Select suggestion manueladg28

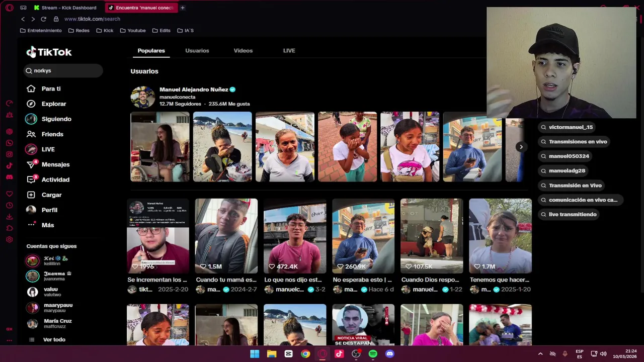click(x=562, y=171)
